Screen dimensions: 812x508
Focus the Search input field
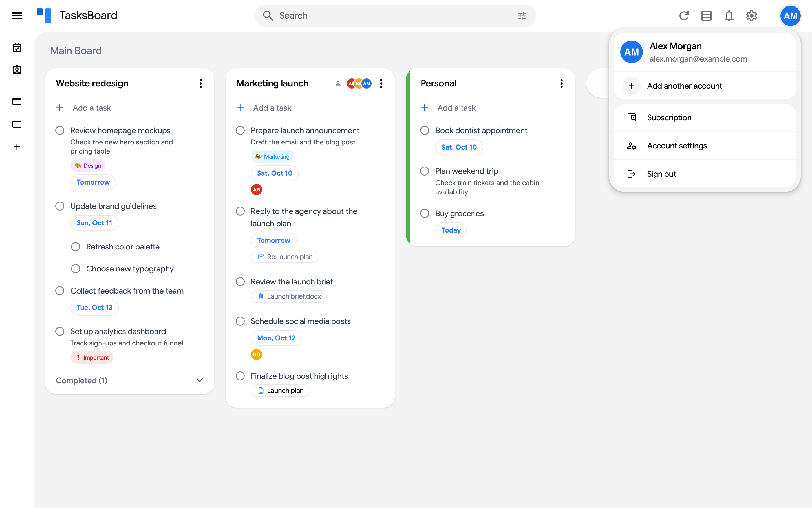[395, 16]
